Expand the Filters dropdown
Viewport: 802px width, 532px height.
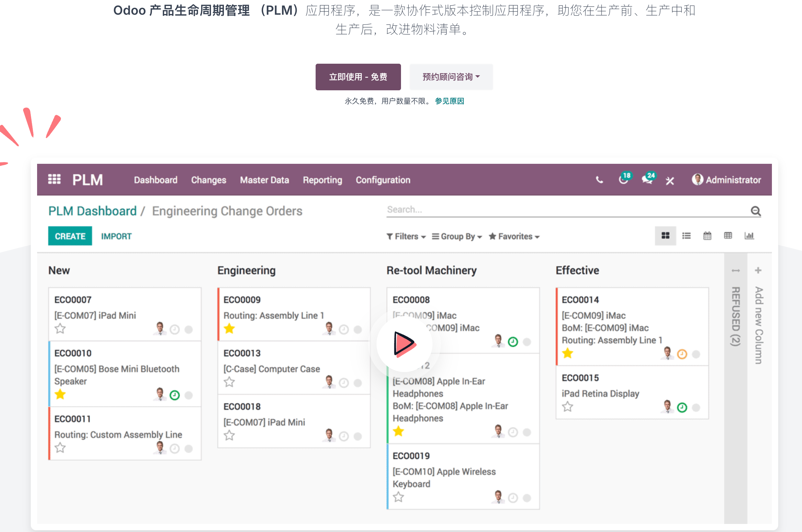[406, 237]
